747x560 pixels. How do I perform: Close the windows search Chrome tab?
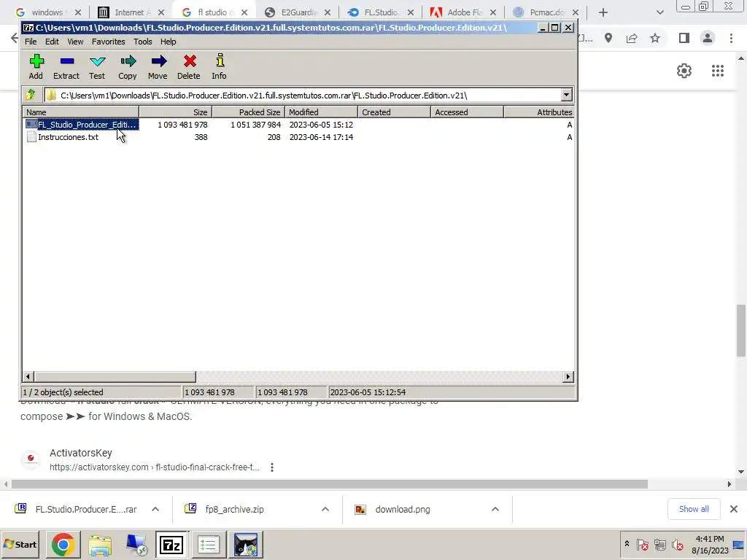pos(78,12)
